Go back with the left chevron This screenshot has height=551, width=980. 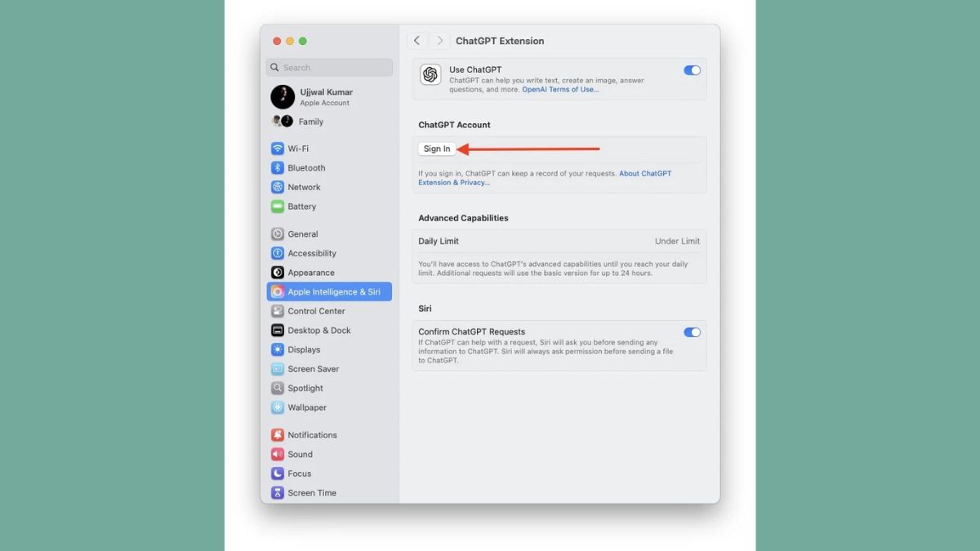[416, 41]
